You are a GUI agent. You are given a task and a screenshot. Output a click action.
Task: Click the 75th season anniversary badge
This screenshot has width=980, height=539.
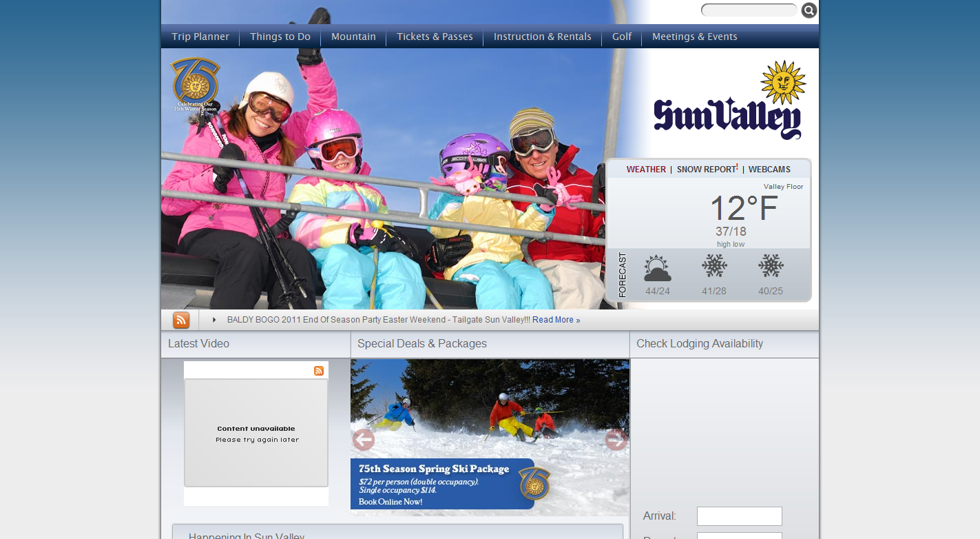(195, 84)
